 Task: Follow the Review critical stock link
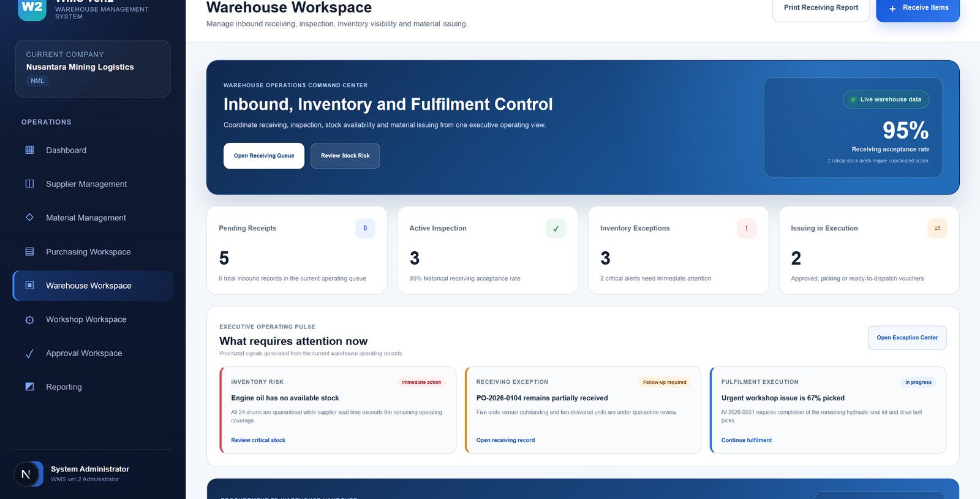click(x=258, y=440)
